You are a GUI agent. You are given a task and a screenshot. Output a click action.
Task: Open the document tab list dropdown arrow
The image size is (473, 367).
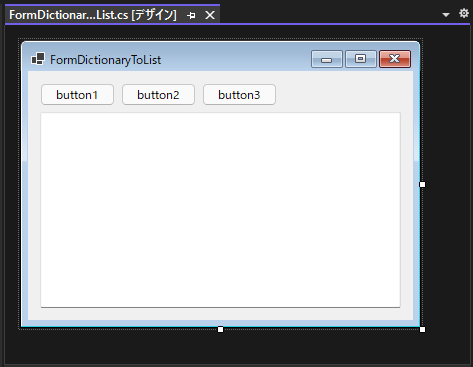pyautogui.click(x=446, y=15)
